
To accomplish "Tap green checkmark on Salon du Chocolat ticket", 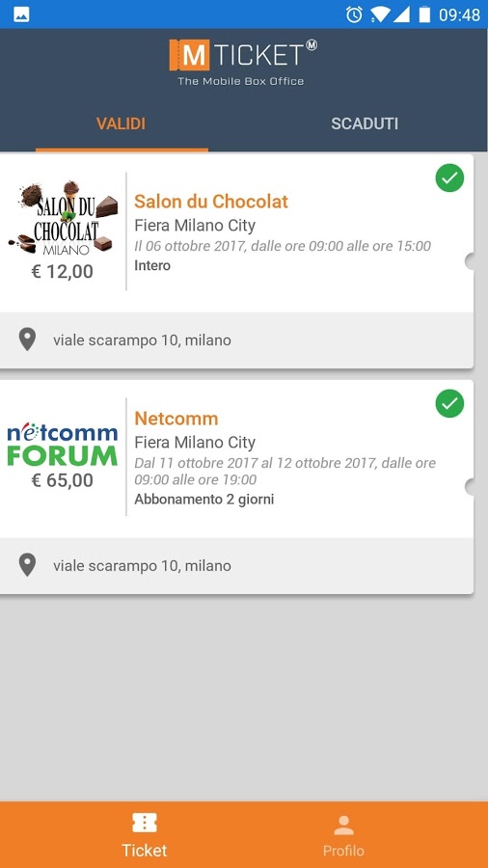I will coord(449,178).
